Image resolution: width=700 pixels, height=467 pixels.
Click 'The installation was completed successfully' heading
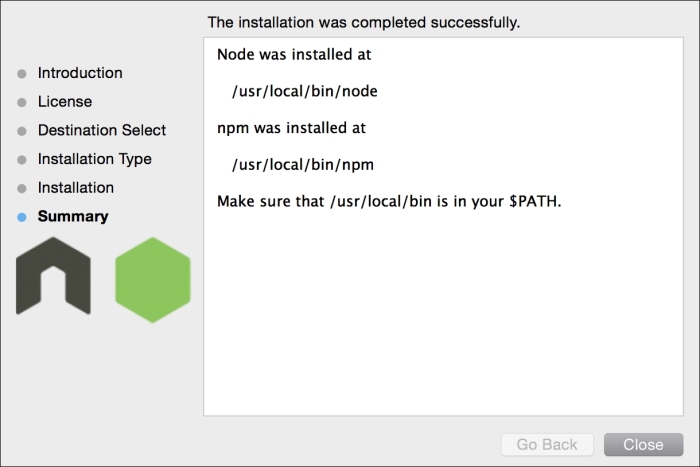[x=364, y=22]
